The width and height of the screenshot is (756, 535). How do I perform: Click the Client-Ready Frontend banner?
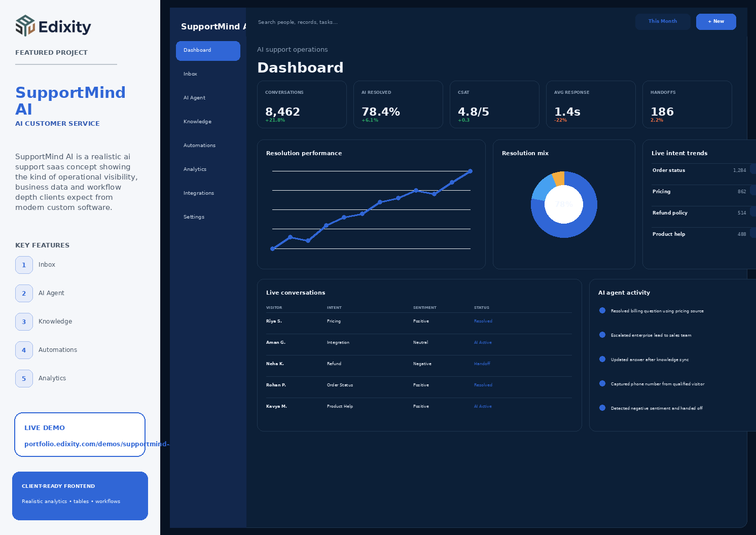[80, 496]
